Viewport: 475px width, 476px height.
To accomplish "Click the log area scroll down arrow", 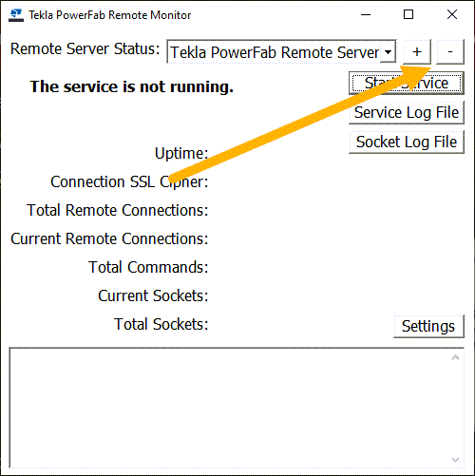I will tap(455, 460).
